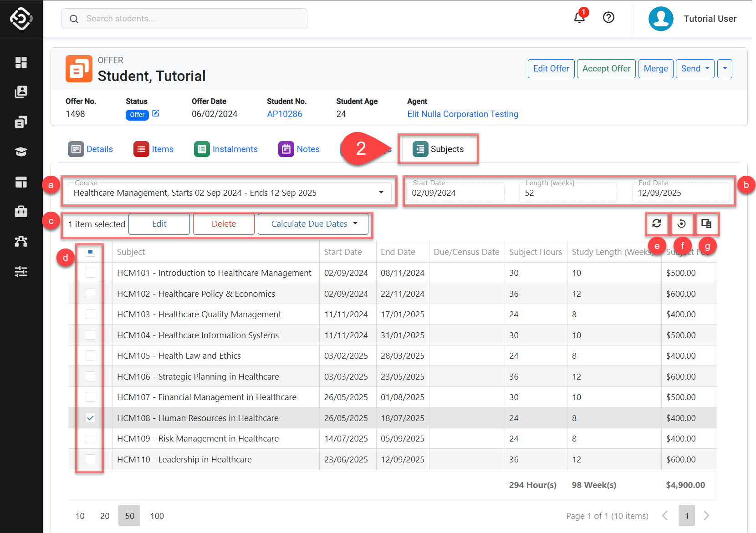
Task: Switch to the Notes tab
Action: pyautogui.click(x=299, y=149)
